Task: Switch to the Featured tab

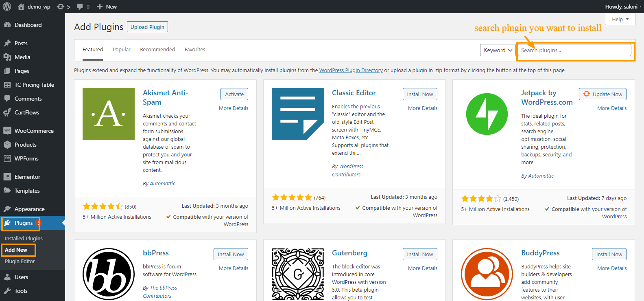Action: tap(93, 50)
